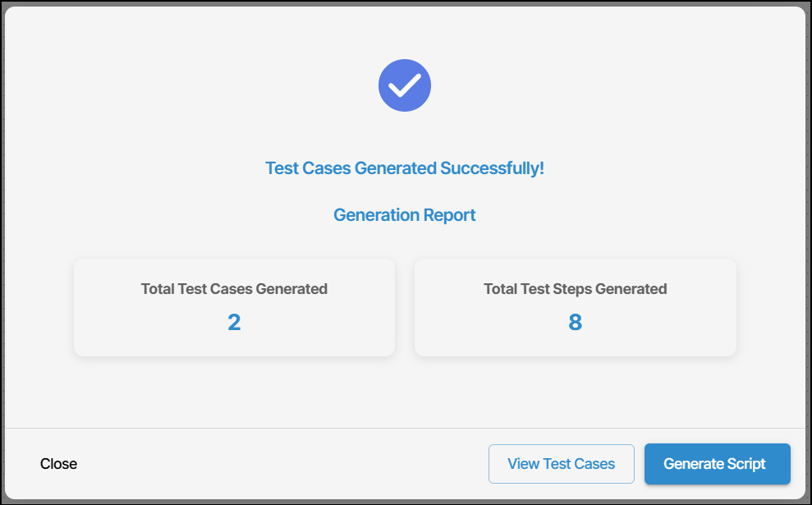Select the test cases count number 2

pyautogui.click(x=234, y=322)
